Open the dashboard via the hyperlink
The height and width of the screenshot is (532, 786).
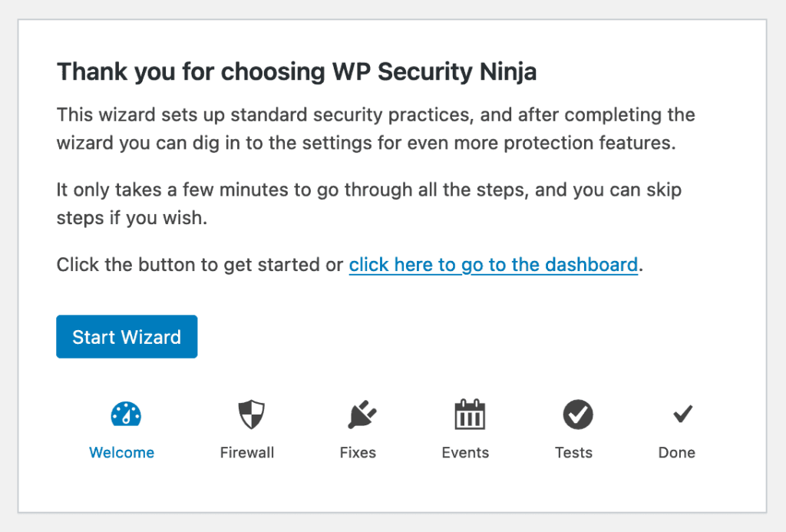coord(494,264)
